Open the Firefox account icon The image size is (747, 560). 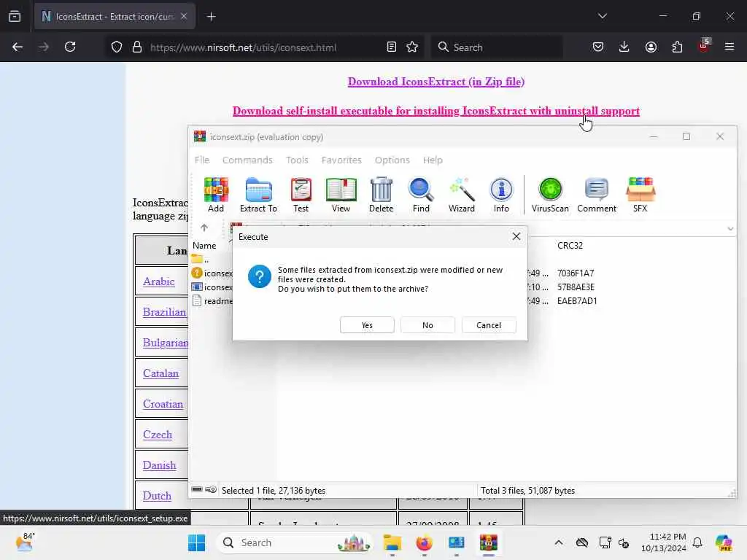651,47
